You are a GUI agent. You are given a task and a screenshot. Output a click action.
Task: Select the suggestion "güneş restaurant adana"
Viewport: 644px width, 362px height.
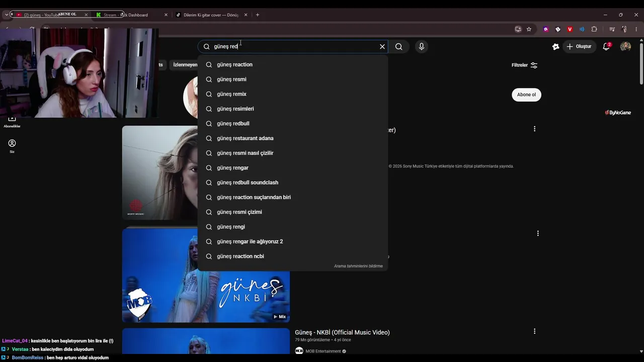tap(293, 138)
